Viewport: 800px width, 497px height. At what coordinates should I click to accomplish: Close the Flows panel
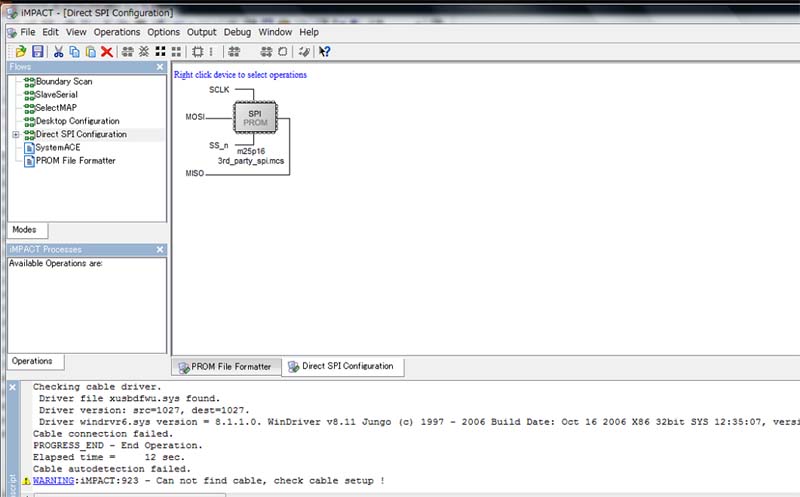click(160, 67)
